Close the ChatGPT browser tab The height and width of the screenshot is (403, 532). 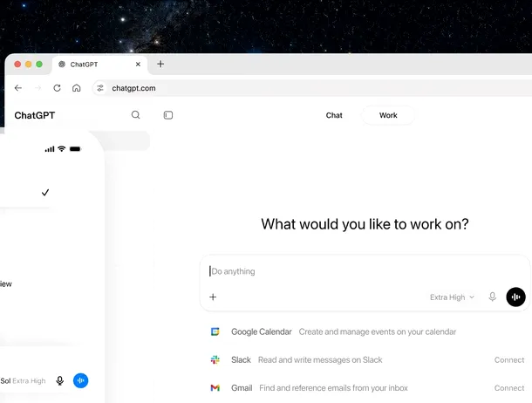coord(138,65)
